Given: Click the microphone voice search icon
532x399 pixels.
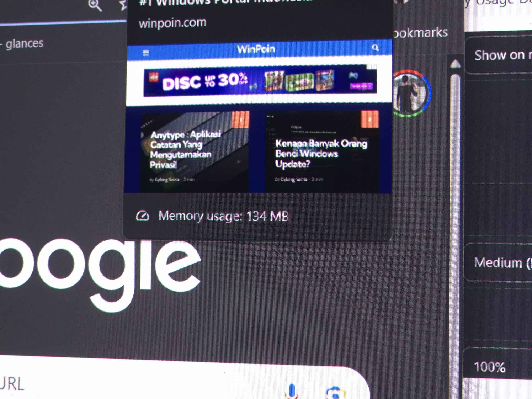Looking at the screenshot, I should coord(292,391).
